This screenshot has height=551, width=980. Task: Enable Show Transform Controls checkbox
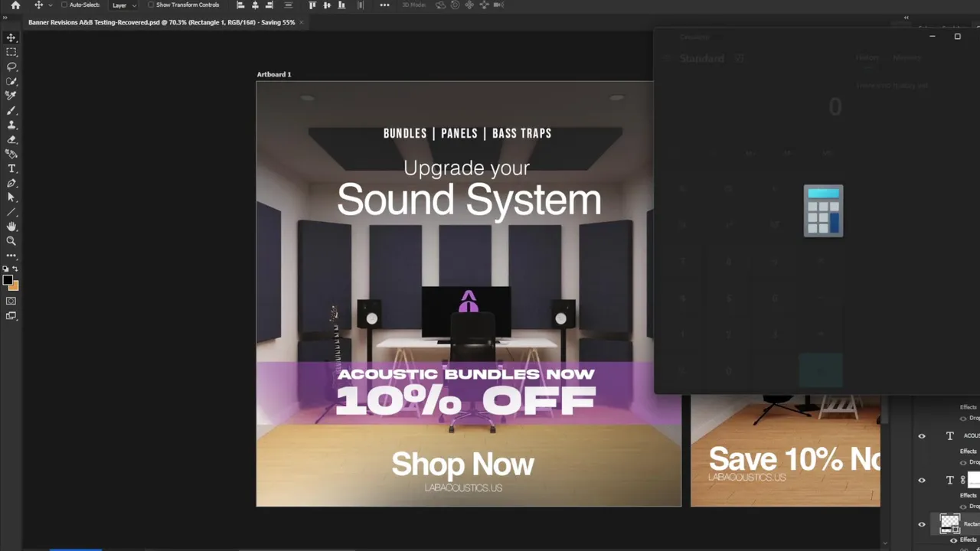(x=151, y=5)
